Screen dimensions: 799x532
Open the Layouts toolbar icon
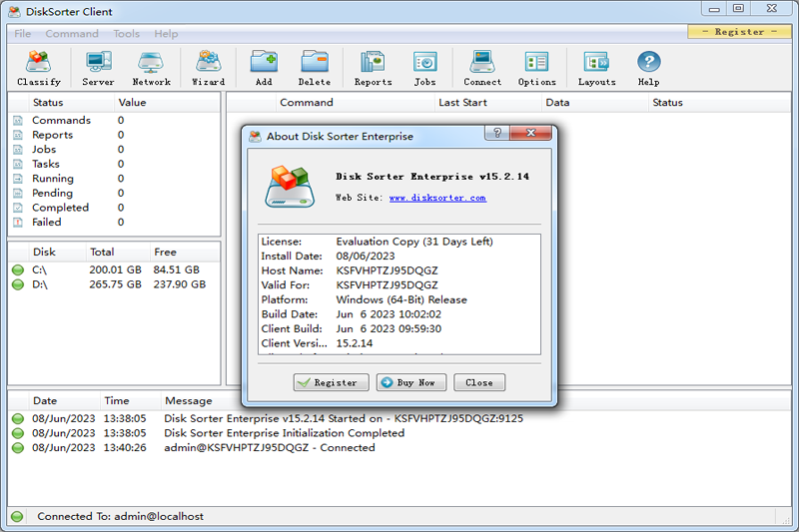coord(596,68)
